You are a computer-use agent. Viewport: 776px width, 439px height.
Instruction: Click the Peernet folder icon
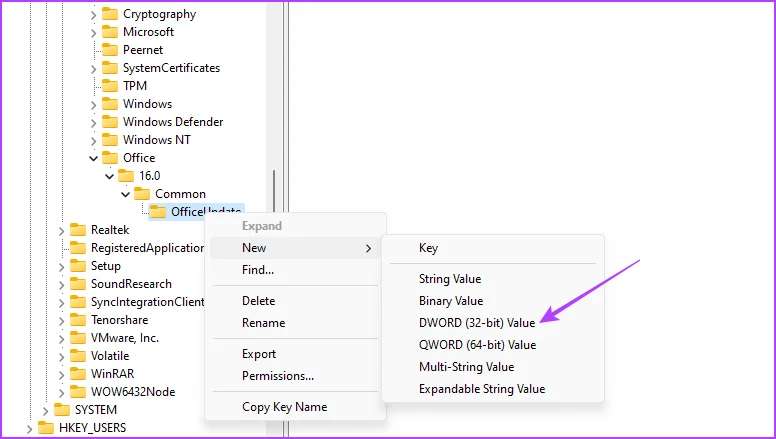110,50
